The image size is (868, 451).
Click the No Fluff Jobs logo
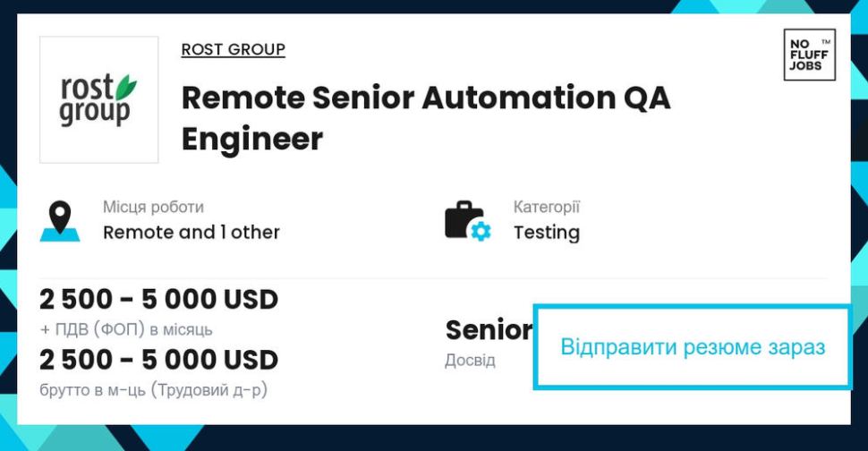click(x=809, y=55)
